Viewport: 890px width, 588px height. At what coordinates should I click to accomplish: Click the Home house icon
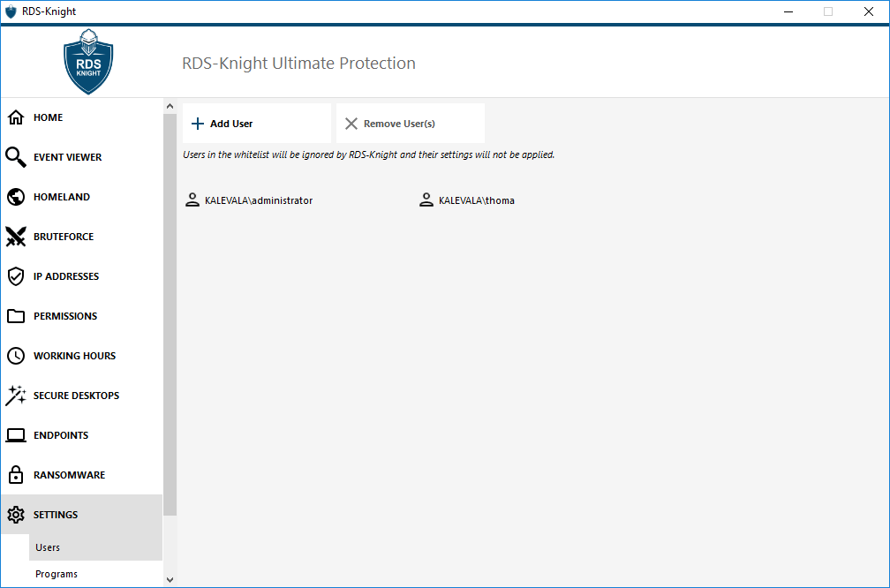click(x=16, y=117)
